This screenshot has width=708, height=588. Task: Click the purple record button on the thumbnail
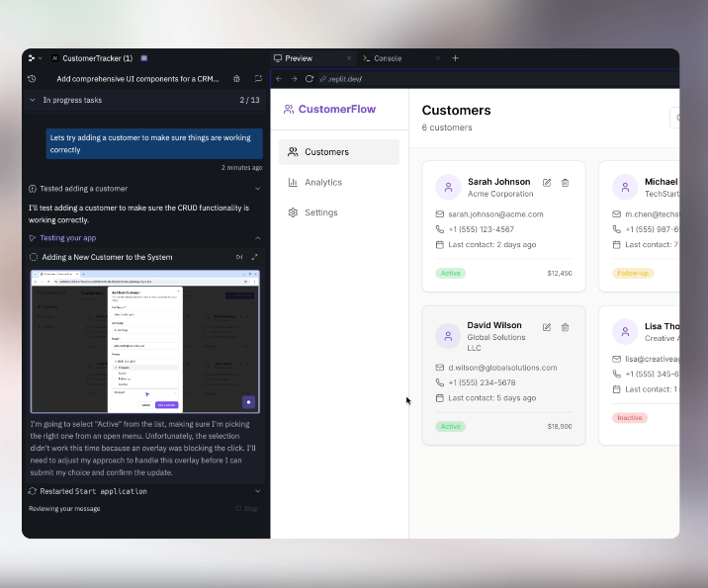click(248, 402)
